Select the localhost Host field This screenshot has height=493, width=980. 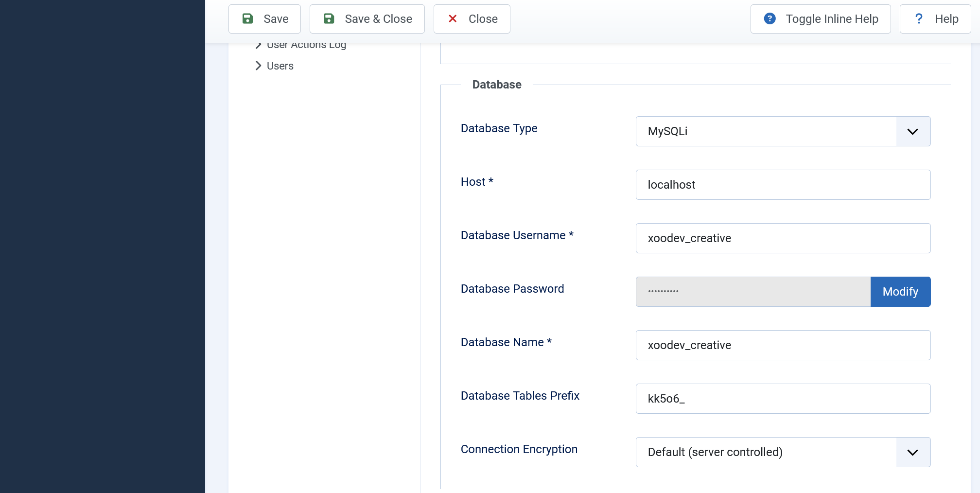[x=783, y=185]
